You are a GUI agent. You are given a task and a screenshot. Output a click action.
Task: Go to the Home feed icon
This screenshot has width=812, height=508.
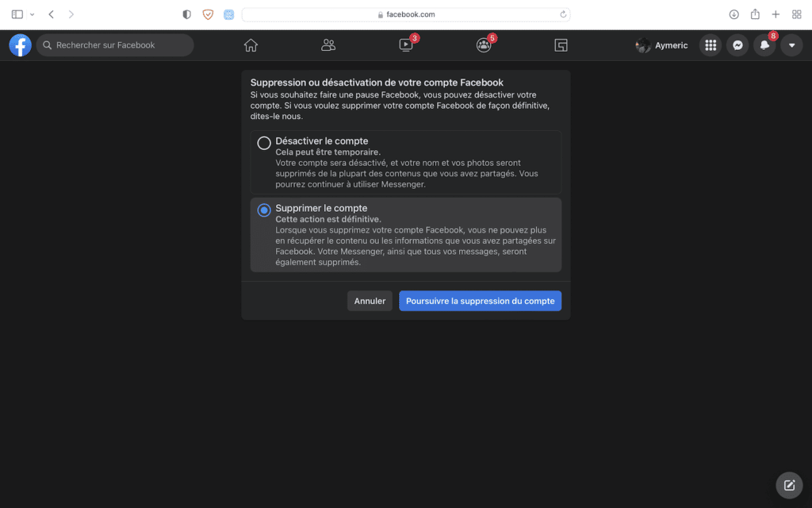coord(251,45)
